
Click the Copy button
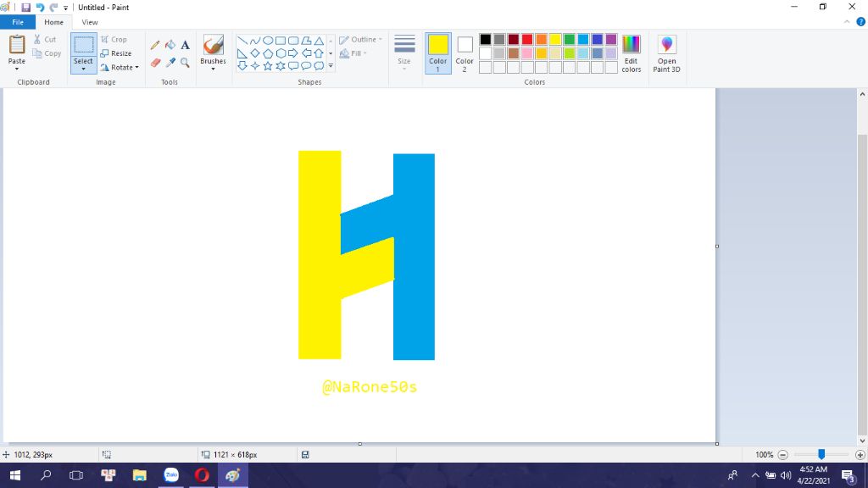point(47,53)
